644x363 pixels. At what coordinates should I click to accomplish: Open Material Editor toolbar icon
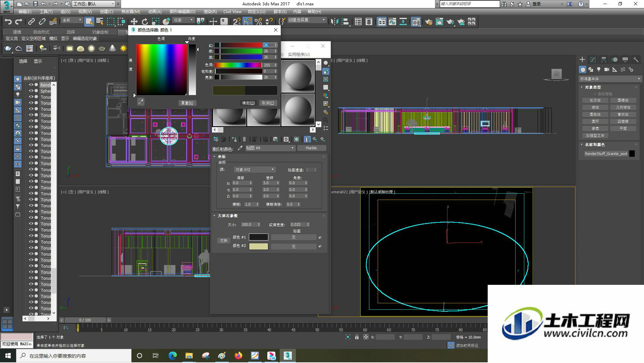coord(416,22)
